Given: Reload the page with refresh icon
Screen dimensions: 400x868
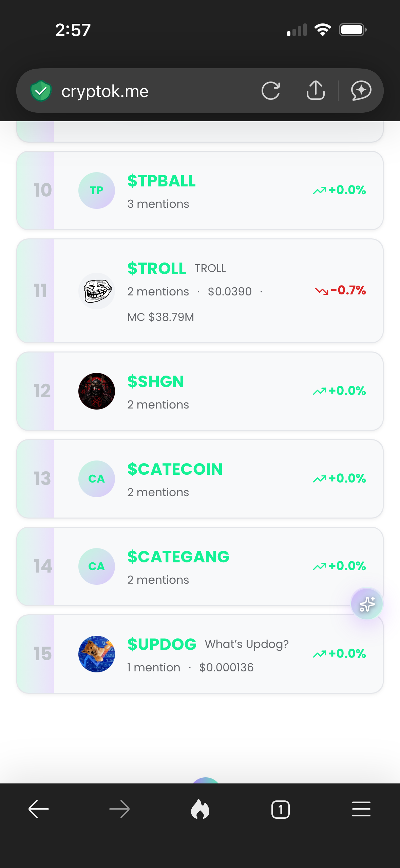Looking at the screenshot, I should point(271,91).
